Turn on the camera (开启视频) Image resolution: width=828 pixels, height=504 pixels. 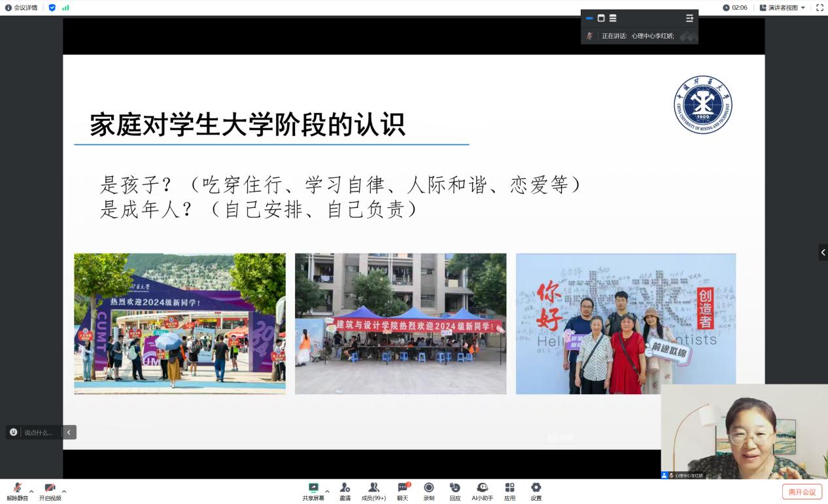[50, 490]
